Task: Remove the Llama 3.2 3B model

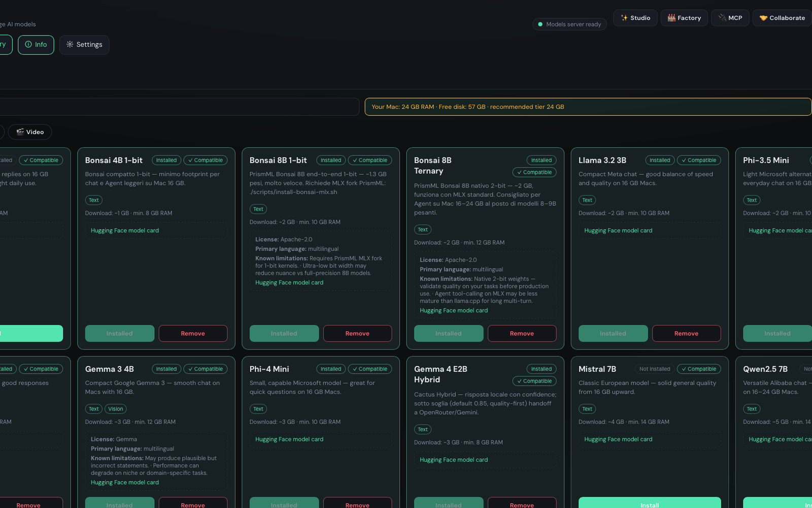Action: 686,333
